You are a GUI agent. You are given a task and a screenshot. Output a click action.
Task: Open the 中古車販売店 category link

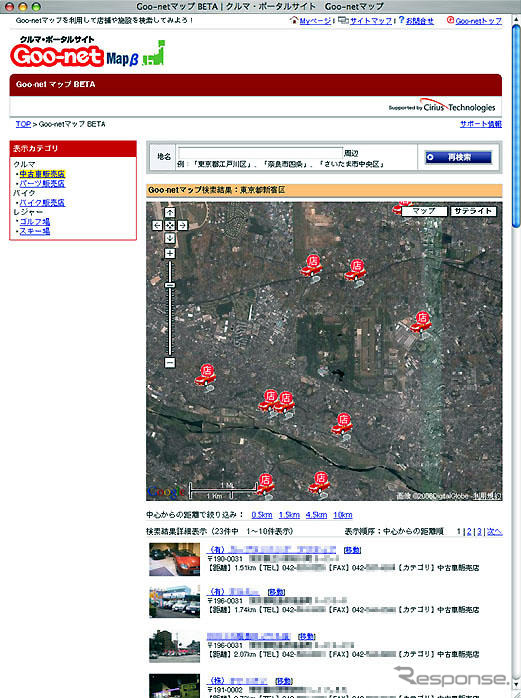pyautogui.click(x=42, y=174)
